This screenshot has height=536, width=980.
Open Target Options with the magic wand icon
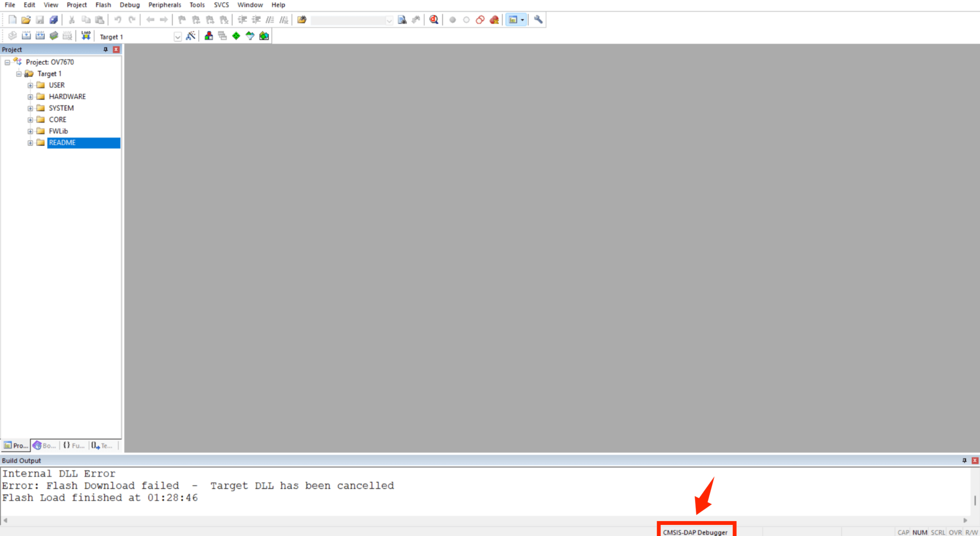[191, 36]
